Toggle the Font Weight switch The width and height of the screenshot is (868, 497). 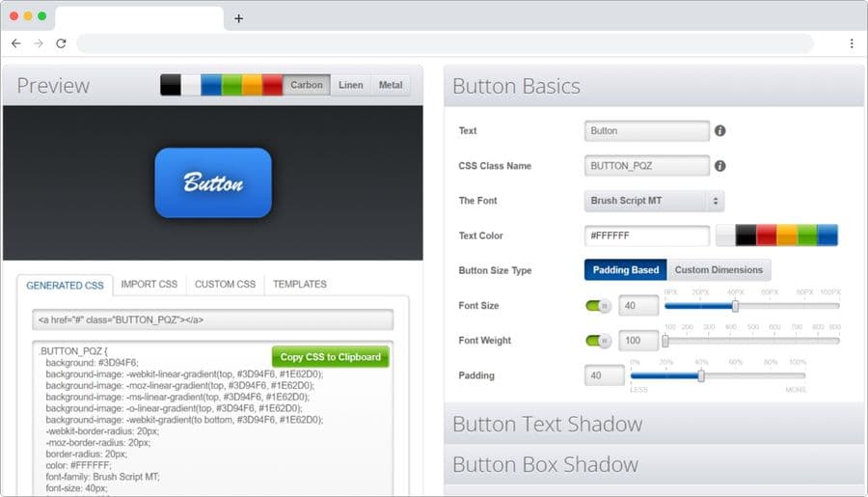(x=598, y=341)
